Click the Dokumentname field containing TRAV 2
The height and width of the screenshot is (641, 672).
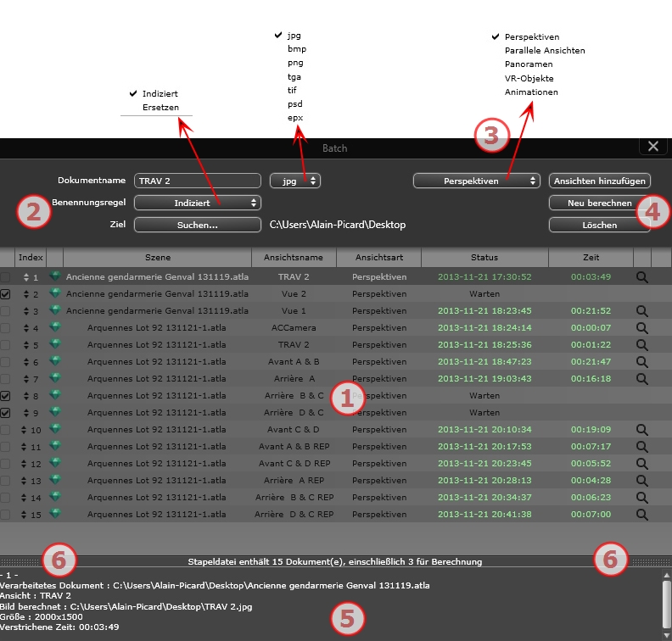197,181
